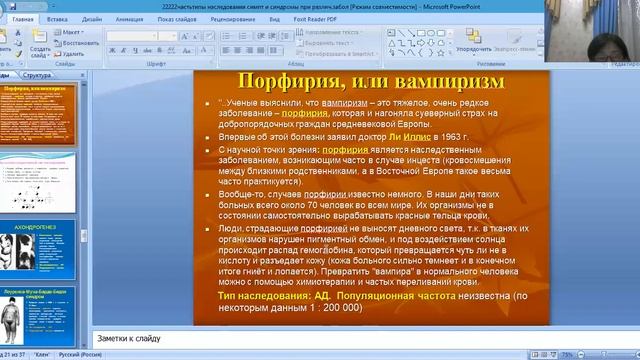Switch to the Рецензирование tab
Image resolution: width=640 pixels, height=360 pixels.
233,19
